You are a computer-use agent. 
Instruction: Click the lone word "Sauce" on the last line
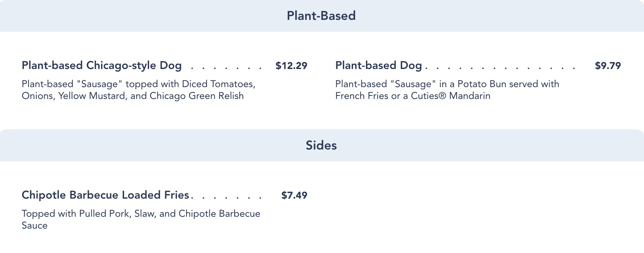[34, 225]
